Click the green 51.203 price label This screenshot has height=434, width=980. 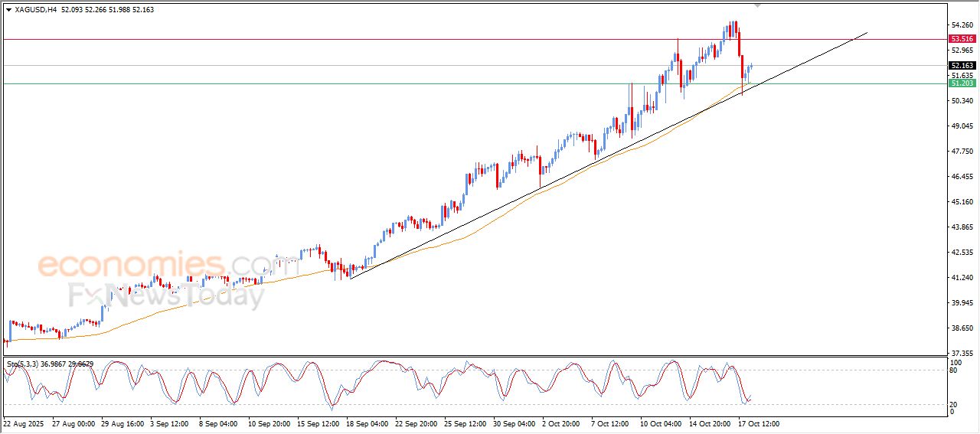[x=962, y=83]
